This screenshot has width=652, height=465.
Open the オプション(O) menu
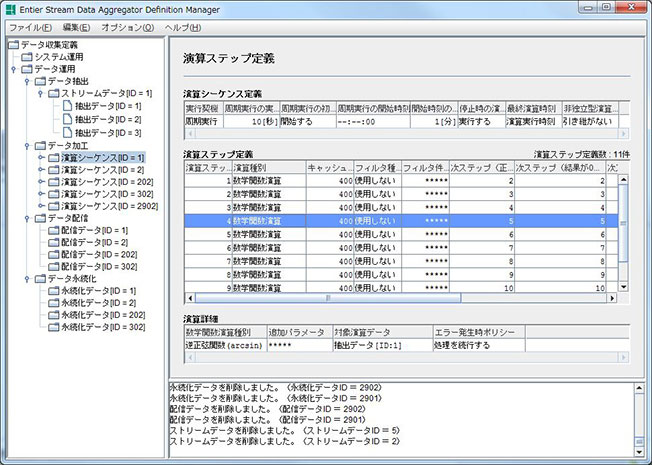click(x=127, y=27)
